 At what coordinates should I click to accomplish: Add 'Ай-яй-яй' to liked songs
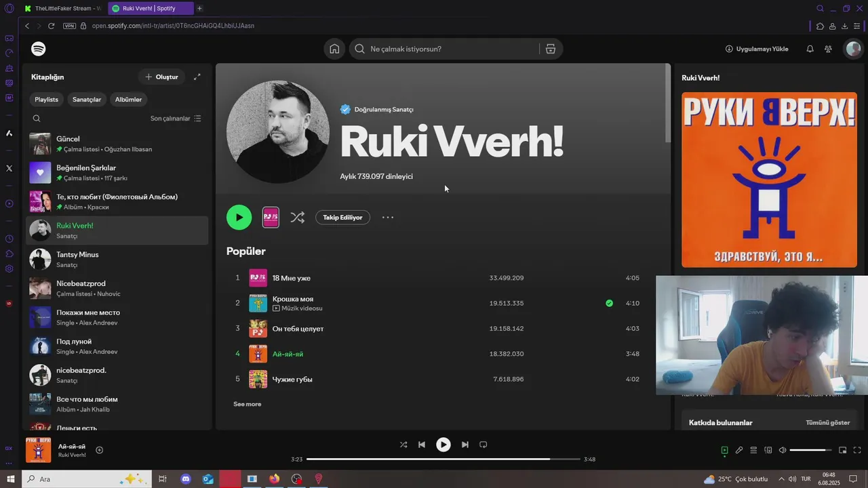(x=100, y=450)
